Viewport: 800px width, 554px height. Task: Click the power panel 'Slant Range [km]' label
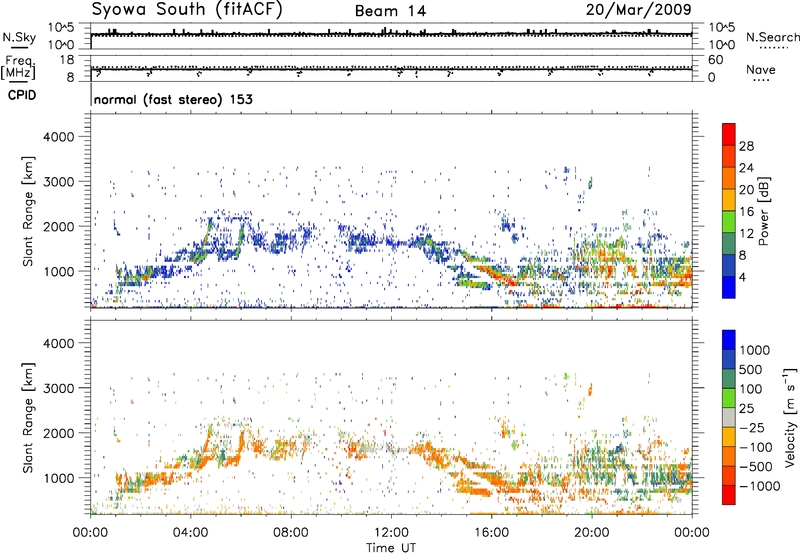tap(28, 211)
